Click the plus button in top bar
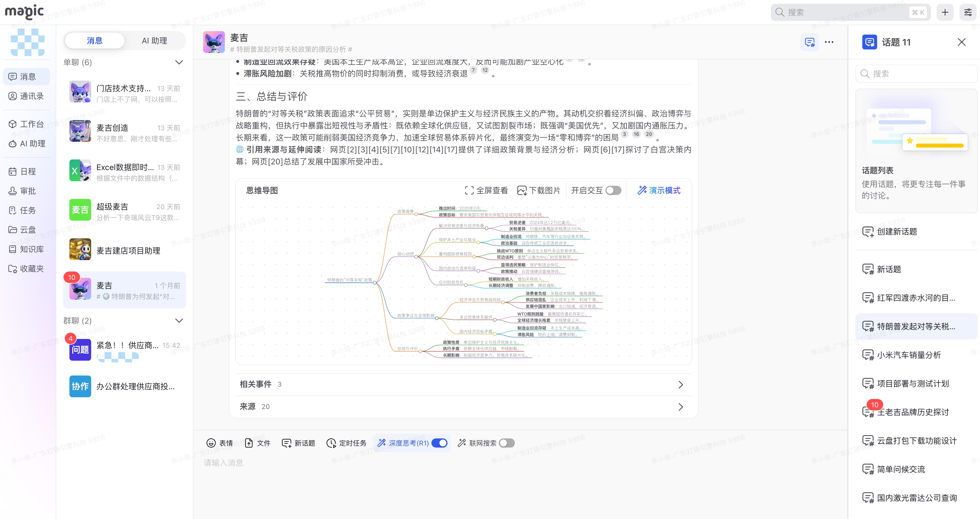The image size is (980, 519). [945, 13]
